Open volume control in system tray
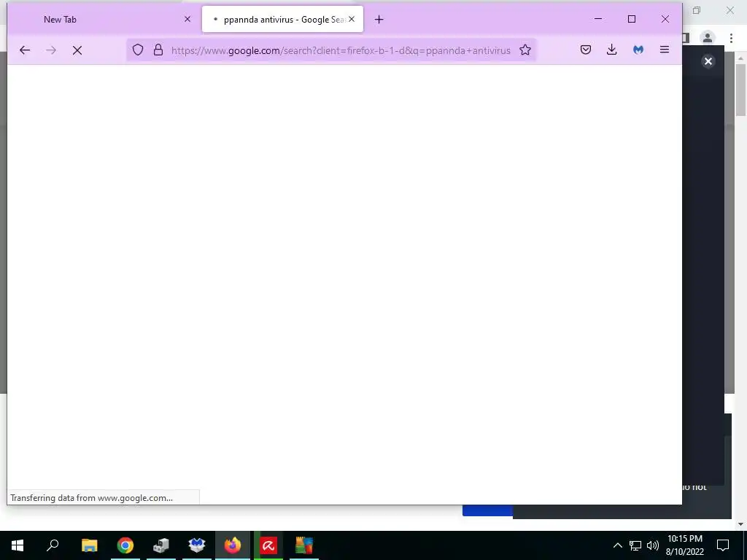 click(x=653, y=545)
